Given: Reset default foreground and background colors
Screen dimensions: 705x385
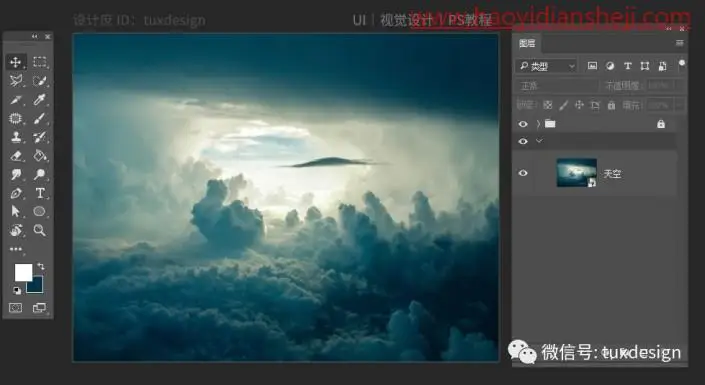Looking at the screenshot, I should (x=17, y=291).
